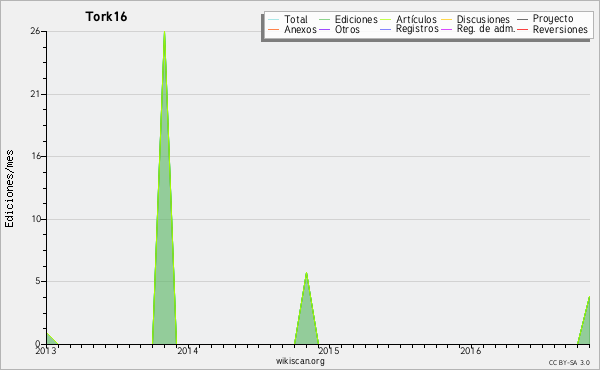Image resolution: width=600 pixels, height=370 pixels.
Task: Click the Ediciones legend entry
Action: click(x=348, y=19)
